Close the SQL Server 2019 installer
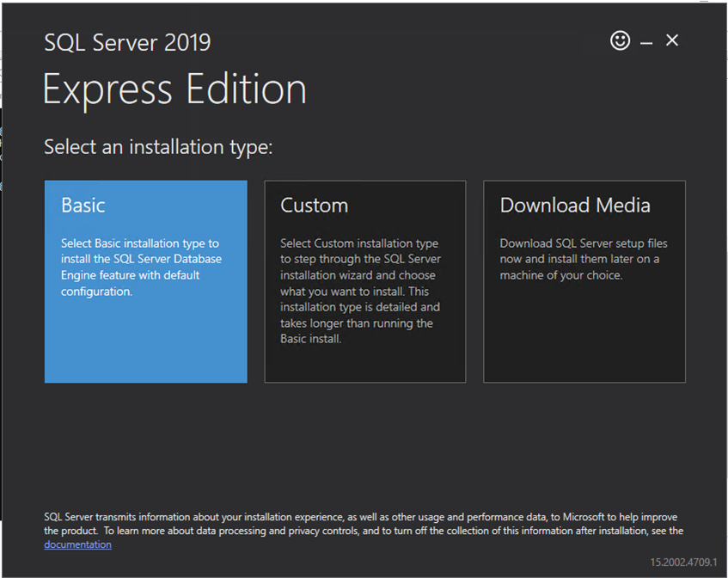 click(672, 40)
